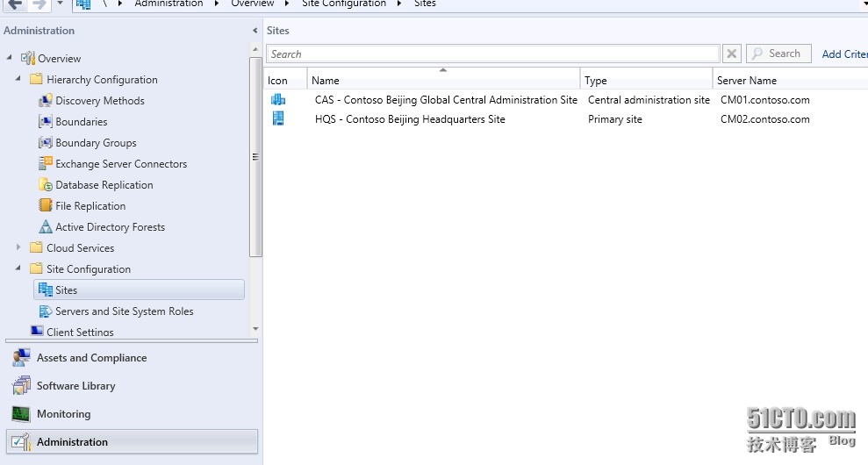Open the Administration workspace
Image resolution: width=868 pixels, height=465 pixels.
click(132, 442)
